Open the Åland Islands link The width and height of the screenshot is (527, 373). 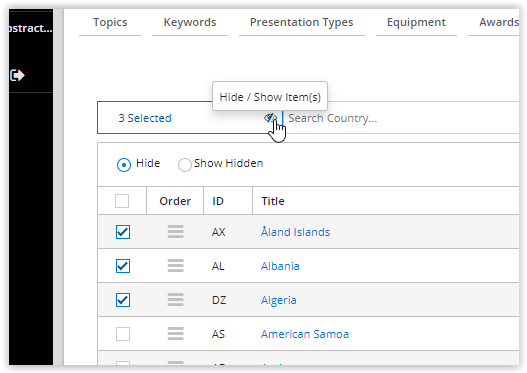point(295,232)
